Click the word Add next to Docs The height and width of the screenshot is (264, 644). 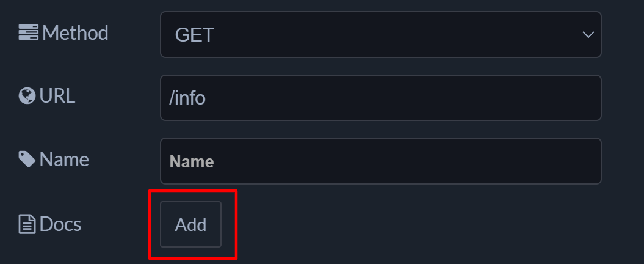(190, 225)
